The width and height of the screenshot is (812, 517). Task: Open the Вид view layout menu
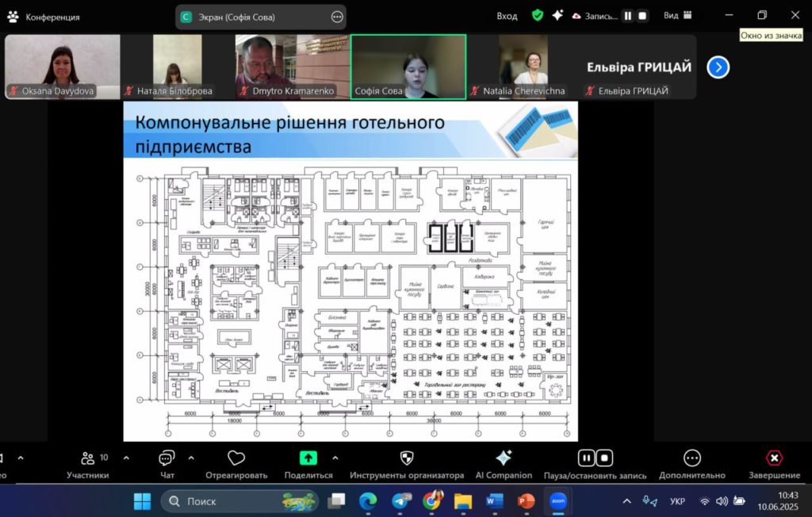pos(677,15)
